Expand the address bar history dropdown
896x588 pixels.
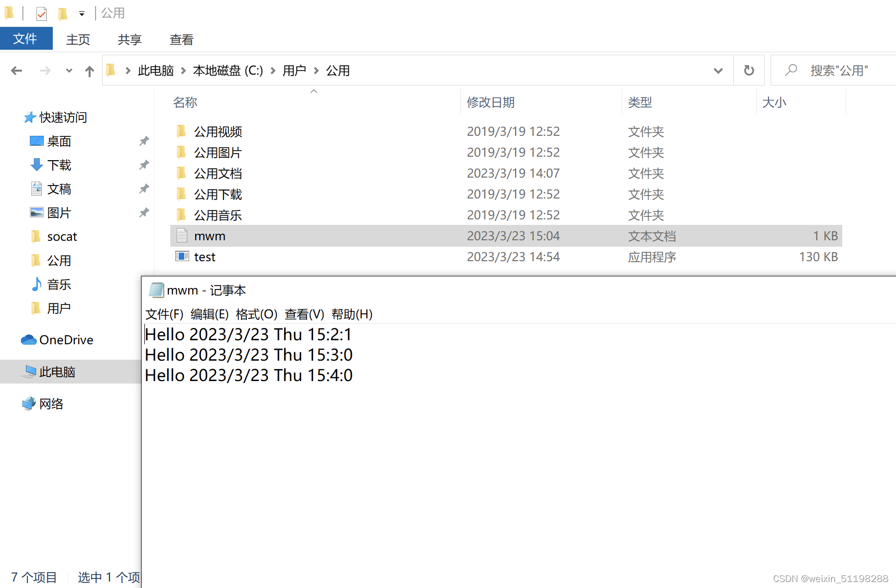click(x=718, y=71)
